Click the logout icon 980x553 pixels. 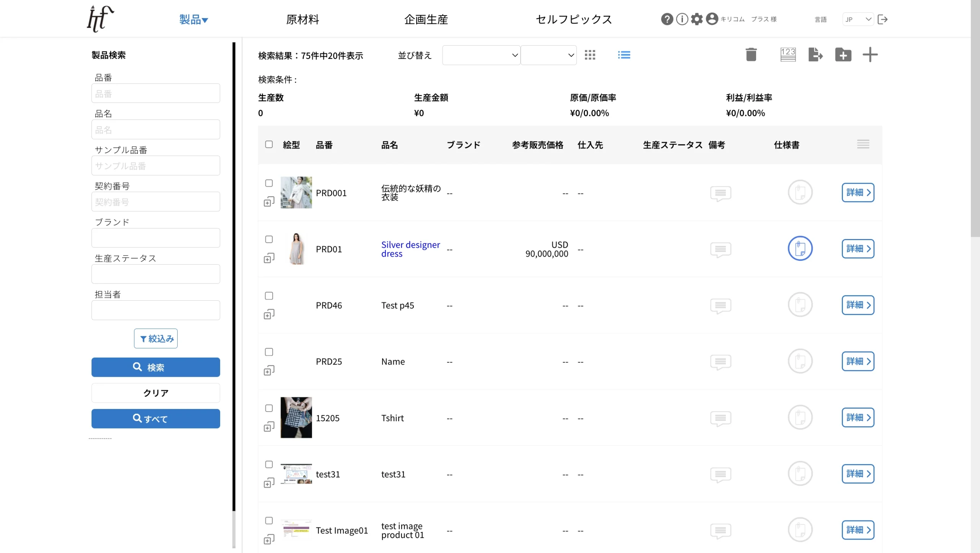[x=882, y=19]
